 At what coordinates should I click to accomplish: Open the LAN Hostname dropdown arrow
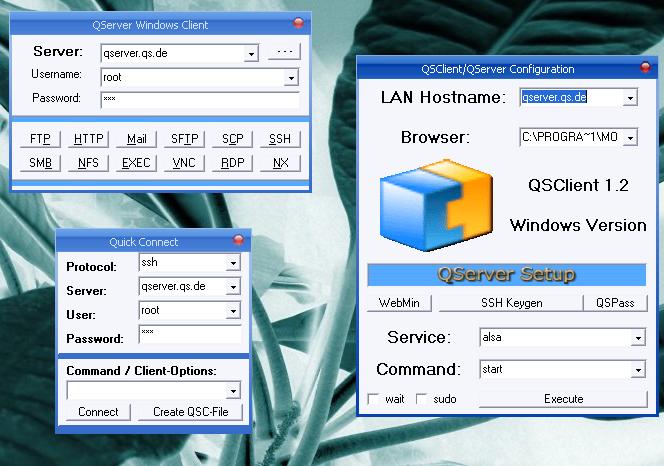[630, 98]
